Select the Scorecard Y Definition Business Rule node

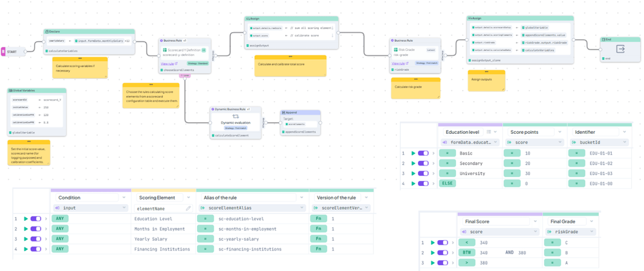coord(185,56)
